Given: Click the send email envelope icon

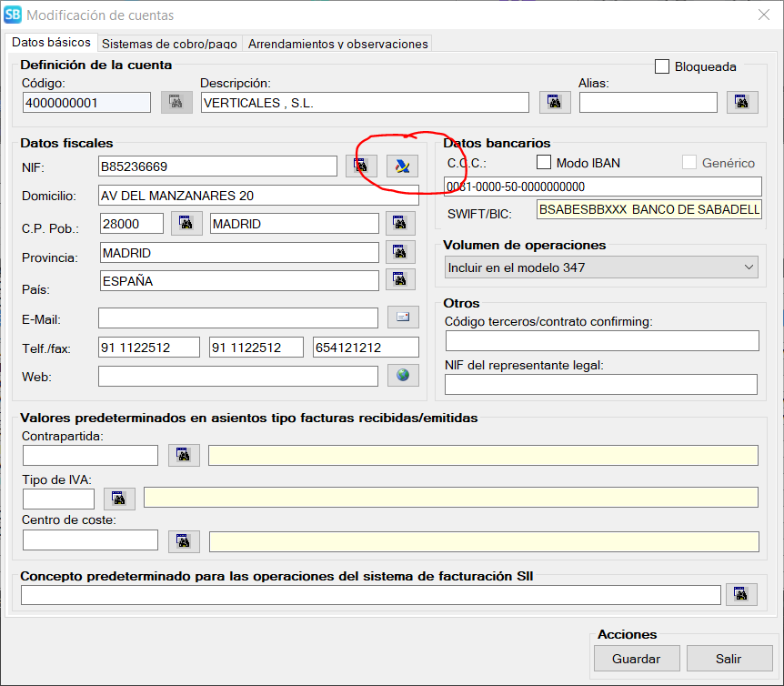Looking at the screenshot, I should 403,318.
